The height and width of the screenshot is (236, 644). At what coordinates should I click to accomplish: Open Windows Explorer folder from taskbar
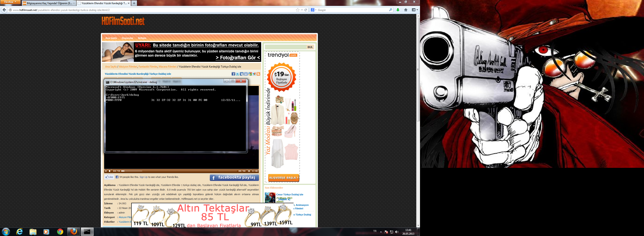point(33,232)
